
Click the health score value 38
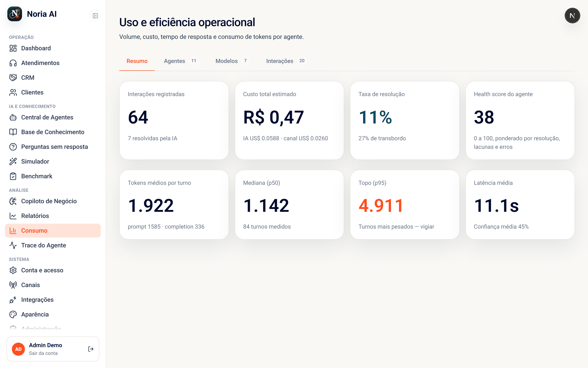pyautogui.click(x=484, y=117)
